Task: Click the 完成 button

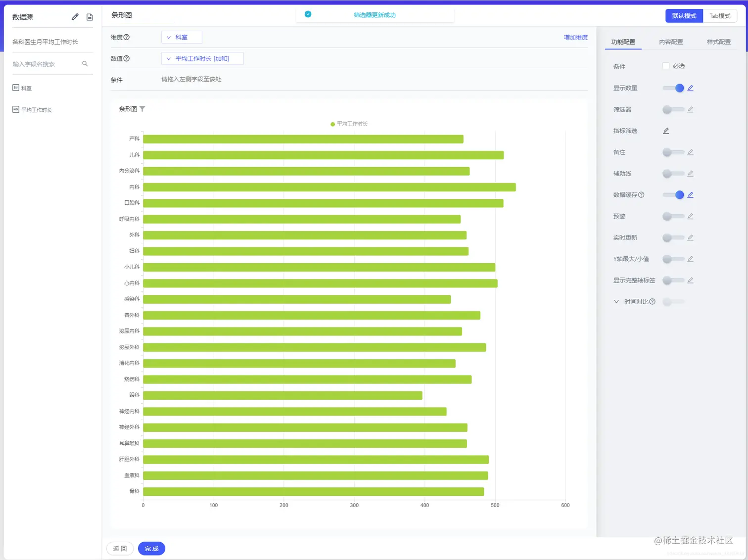Action: pos(151,549)
